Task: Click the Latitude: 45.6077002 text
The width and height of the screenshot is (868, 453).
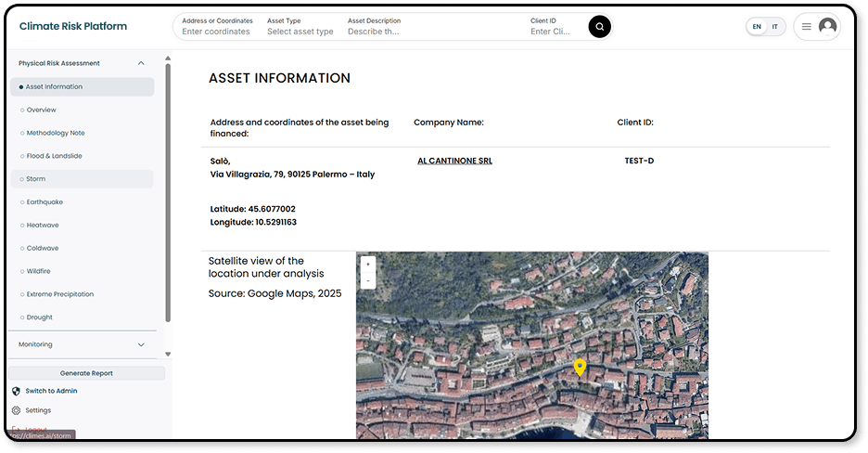Action: 253,209
